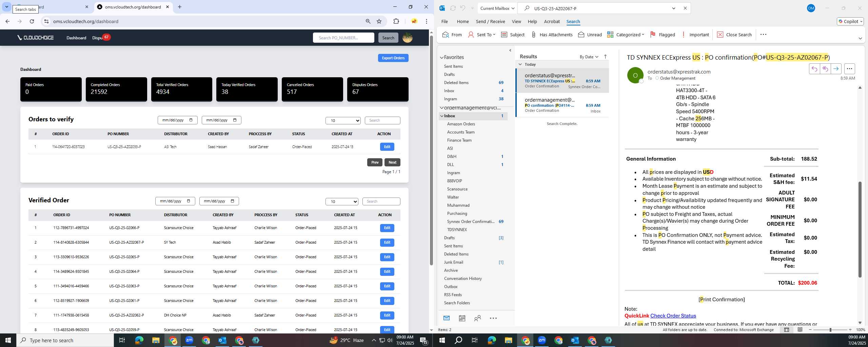The height and width of the screenshot is (347, 868).
Task: Open Categorized filter dropdown
Action: 626,35
